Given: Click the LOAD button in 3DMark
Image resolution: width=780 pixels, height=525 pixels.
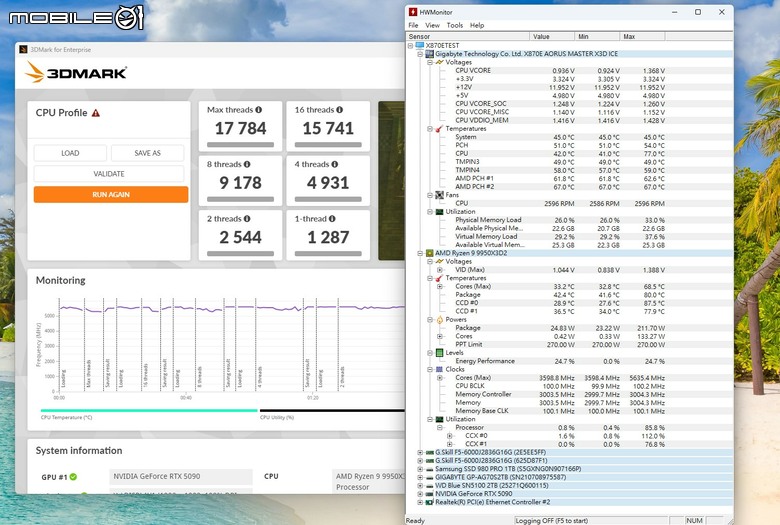Looking at the screenshot, I should (70, 153).
